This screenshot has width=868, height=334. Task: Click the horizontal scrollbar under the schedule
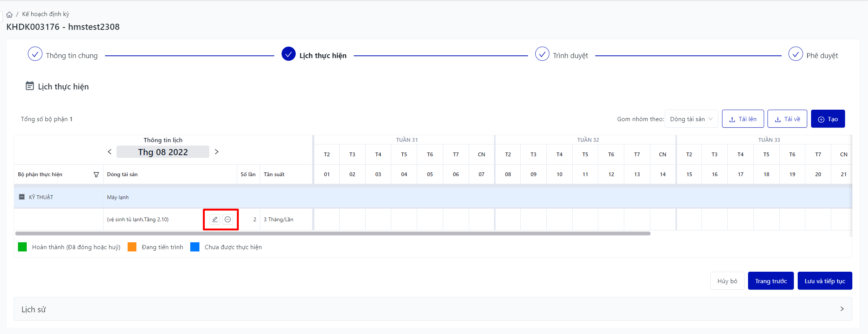coord(332,233)
